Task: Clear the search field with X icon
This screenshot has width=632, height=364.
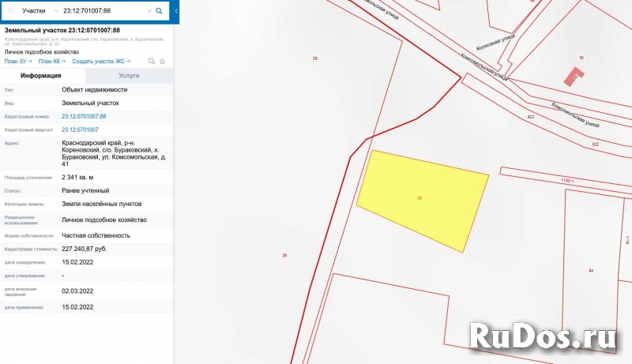Action: 149,11
